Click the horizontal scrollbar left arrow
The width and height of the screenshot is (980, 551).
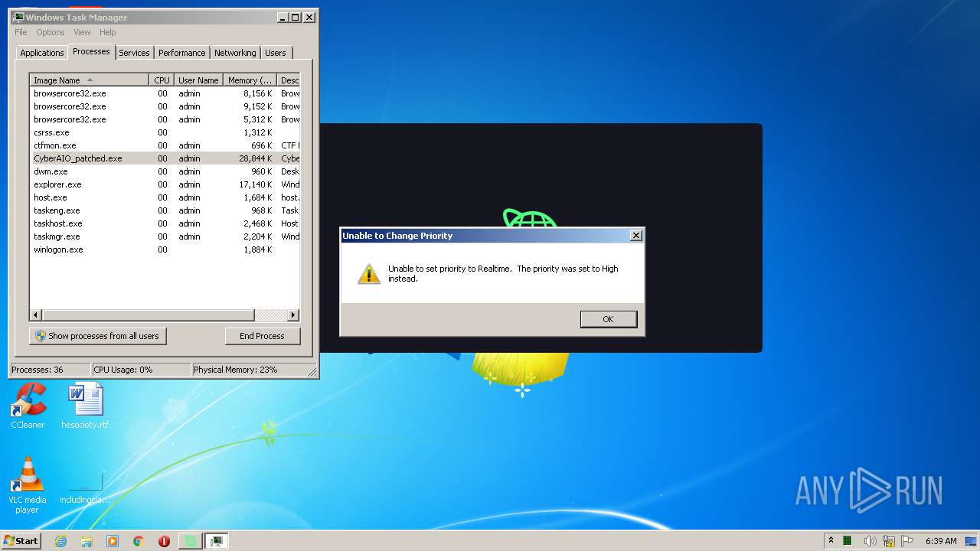coord(36,315)
